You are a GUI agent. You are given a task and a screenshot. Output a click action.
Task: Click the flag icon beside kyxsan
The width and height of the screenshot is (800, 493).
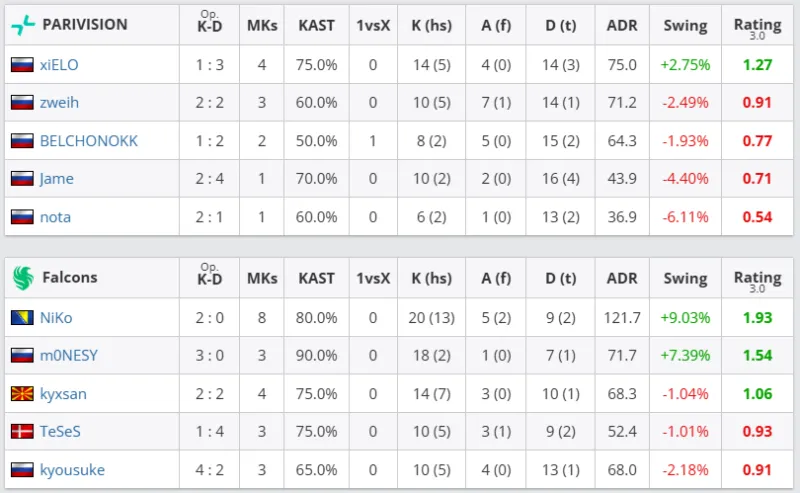(22, 394)
